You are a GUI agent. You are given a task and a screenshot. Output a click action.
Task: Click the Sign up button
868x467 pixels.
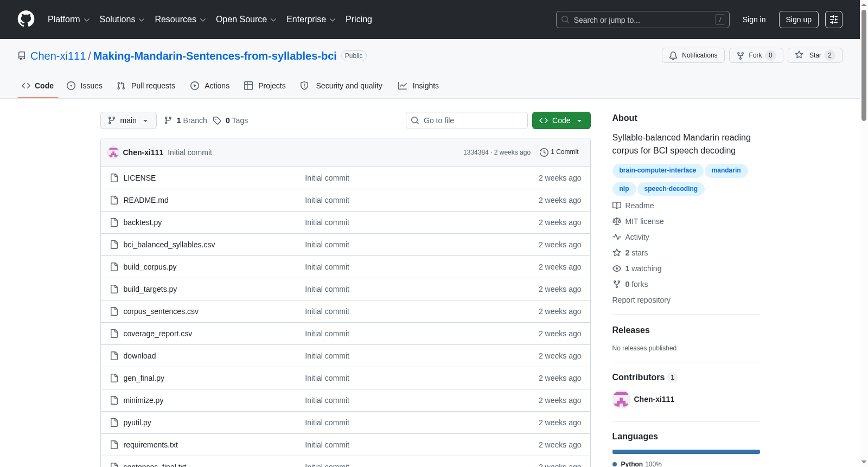[799, 20]
